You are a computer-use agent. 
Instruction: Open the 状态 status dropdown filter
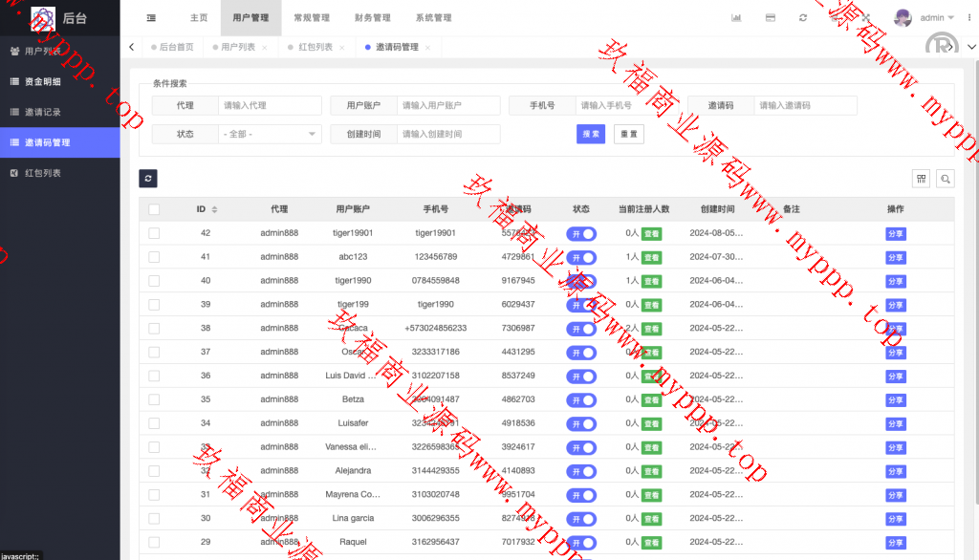270,135
